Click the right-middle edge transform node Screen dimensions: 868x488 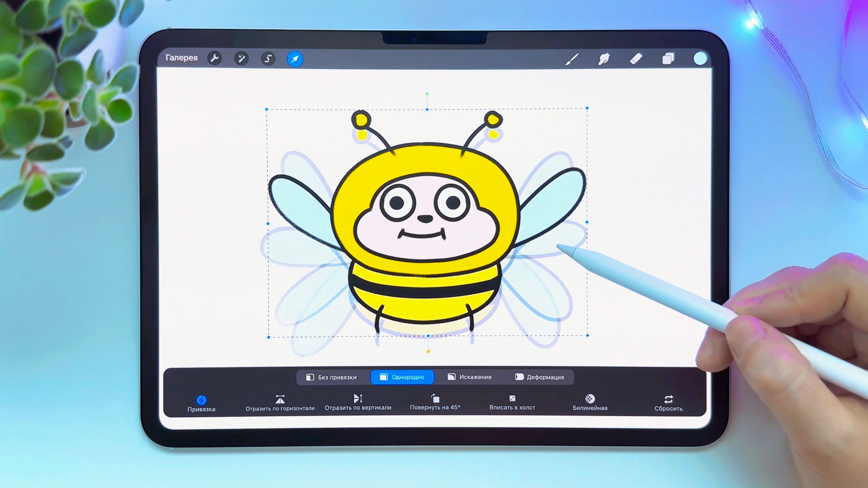[x=587, y=222]
